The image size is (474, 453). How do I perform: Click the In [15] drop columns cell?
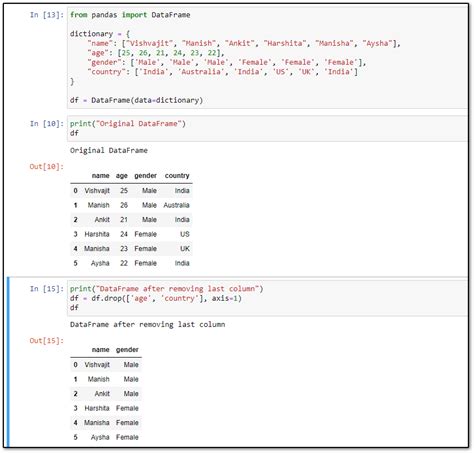coord(267,298)
